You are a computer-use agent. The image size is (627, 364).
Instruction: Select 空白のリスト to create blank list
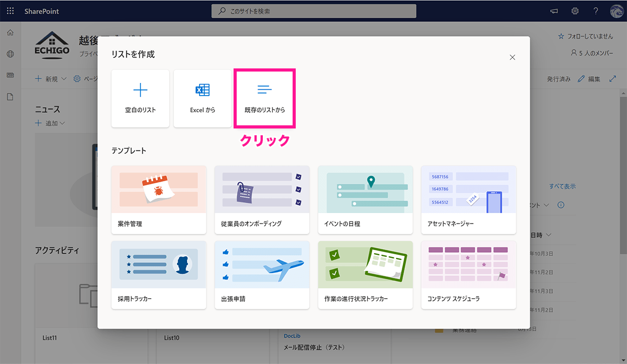[x=140, y=98]
